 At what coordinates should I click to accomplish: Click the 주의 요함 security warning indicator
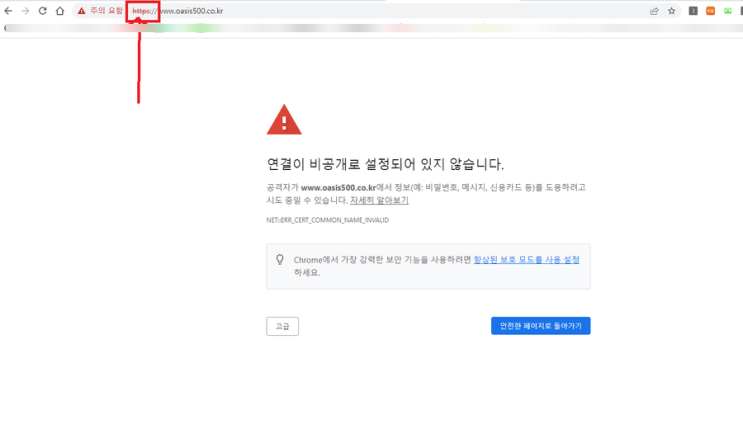(x=100, y=11)
